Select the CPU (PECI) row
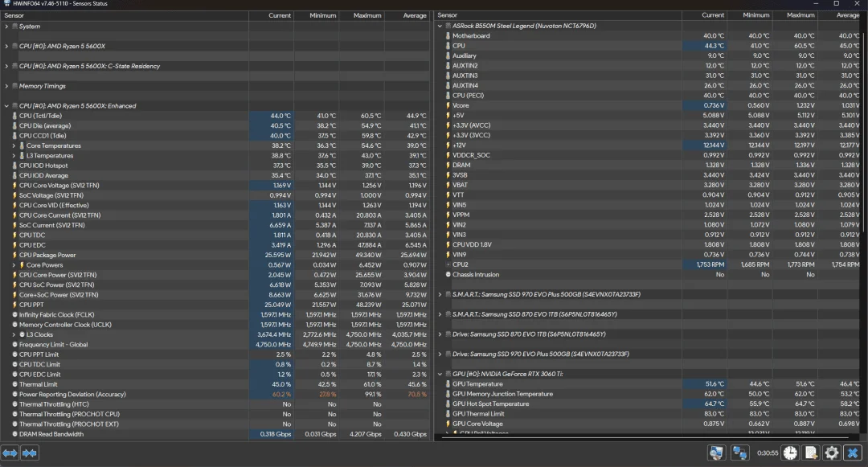 (x=649, y=96)
